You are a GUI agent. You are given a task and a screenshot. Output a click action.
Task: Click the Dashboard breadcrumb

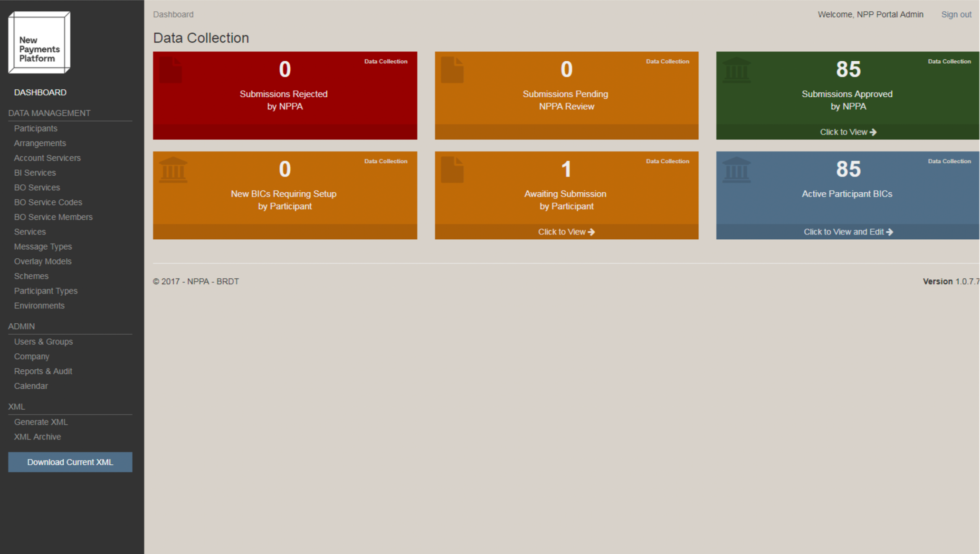coord(173,15)
